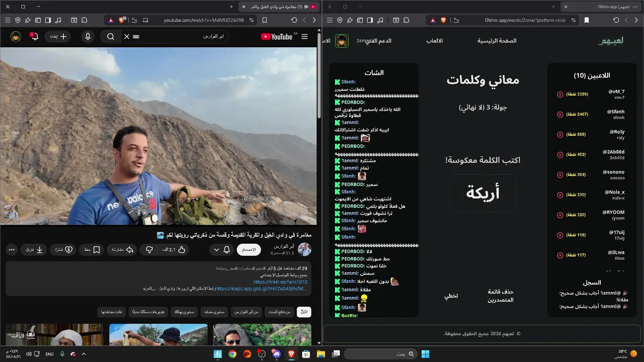Open the maps.app.goo.gl description link
Viewport: 644px width, 362px height.
tap(261, 289)
